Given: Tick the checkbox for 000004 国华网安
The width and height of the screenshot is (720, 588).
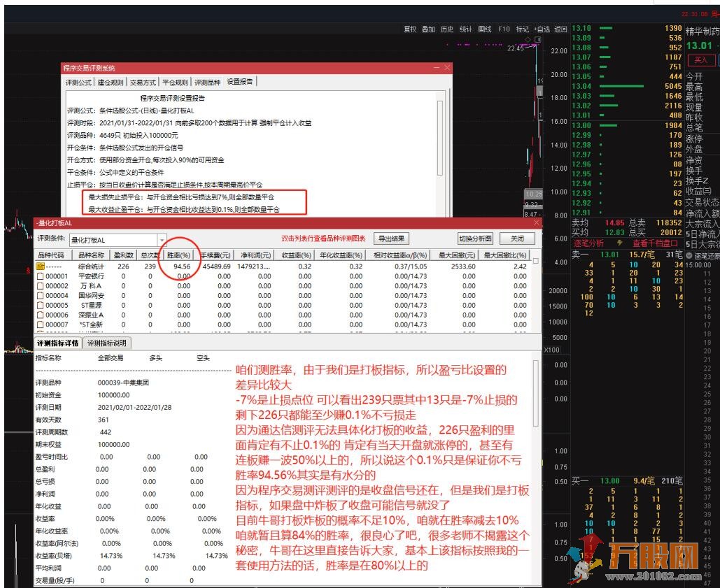Looking at the screenshot, I should tap(40, 295).
